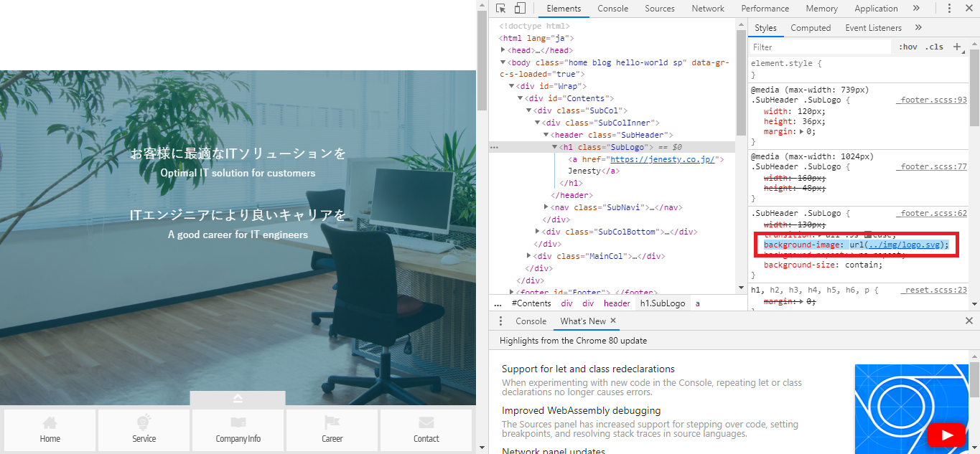Viewport: 980px width, 454px height.
Task: Click the Service lightbulb icon
Action: (x=144, y=422)
